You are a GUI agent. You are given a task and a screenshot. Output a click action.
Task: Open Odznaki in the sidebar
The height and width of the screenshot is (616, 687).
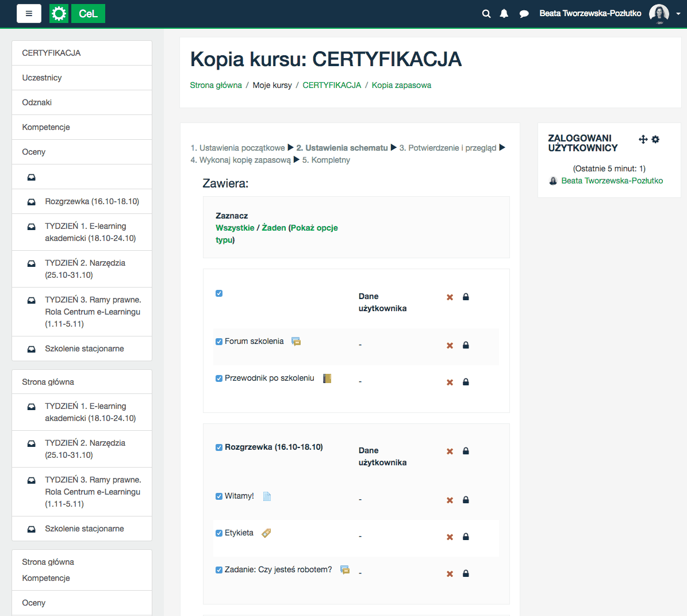coord(82,102)
